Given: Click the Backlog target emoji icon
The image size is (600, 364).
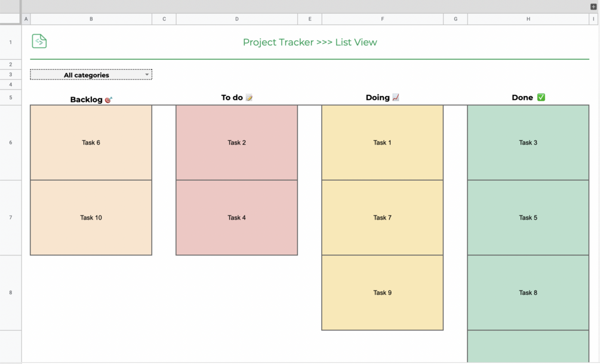Looking at the screenshot, I should (108, 100).
